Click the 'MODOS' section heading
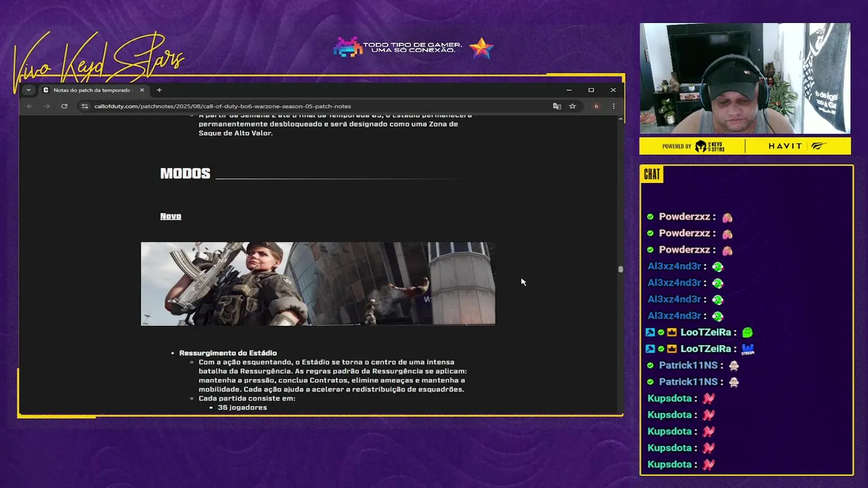Image resolution: width=868 pixels, height=488 pixels. (185, 174)
